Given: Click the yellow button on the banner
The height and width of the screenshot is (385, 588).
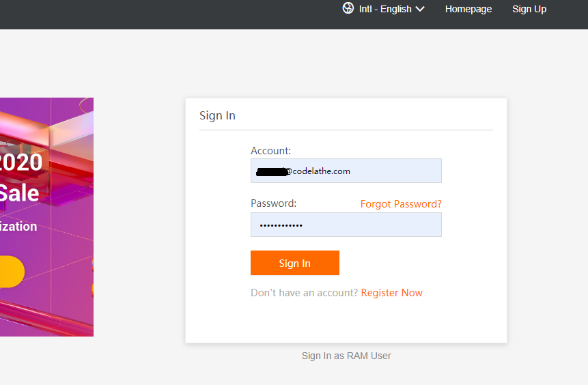Looking at the screenshot, I should point(10,272).
